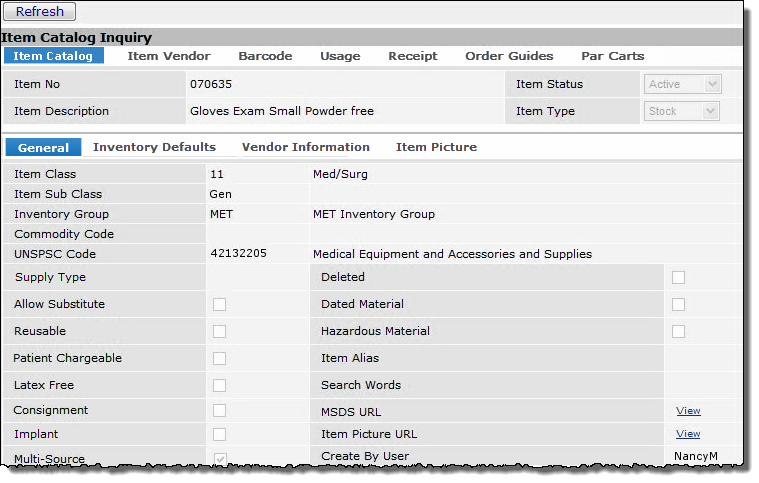Open the Barcode tab
The width and height of the screenshot is (759, 483).
click(264, 56)
